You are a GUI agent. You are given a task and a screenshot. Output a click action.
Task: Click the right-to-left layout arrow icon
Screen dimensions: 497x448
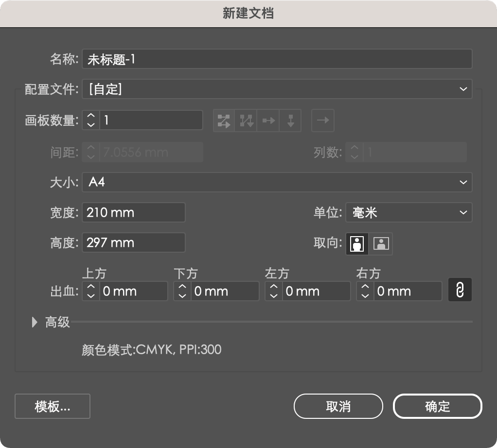click(x=323, y=121)
